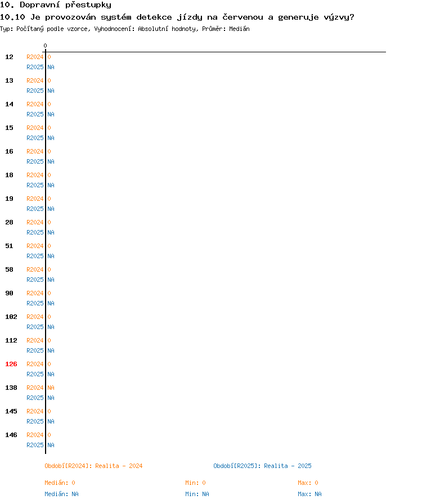Click the R2025 label in row 19
The height and width of the screenshot is (504, 422).
pos(35,209)
